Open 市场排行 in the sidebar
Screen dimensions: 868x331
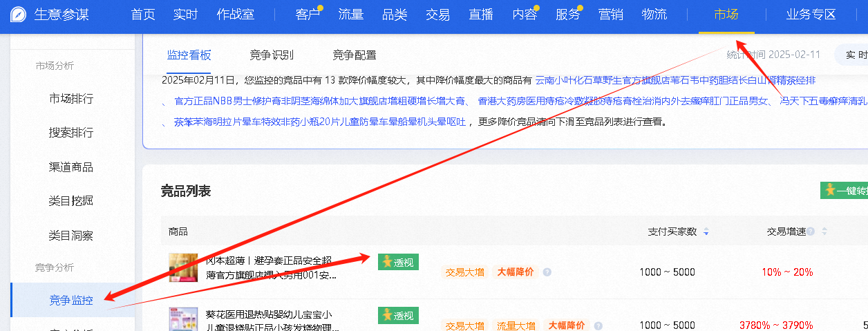71,99
